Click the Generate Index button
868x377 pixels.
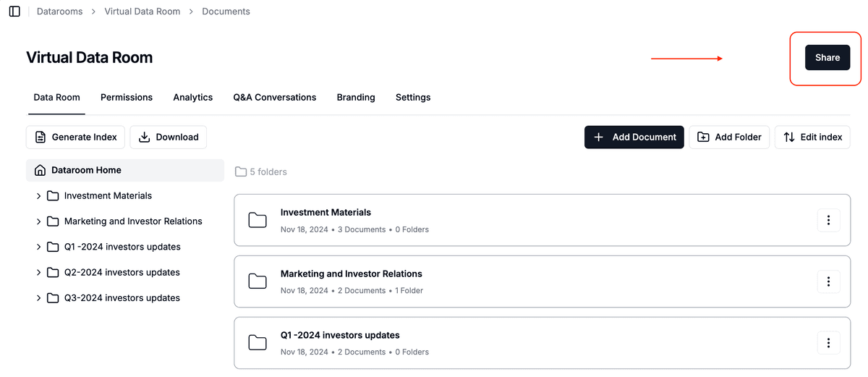coord(76,137)
